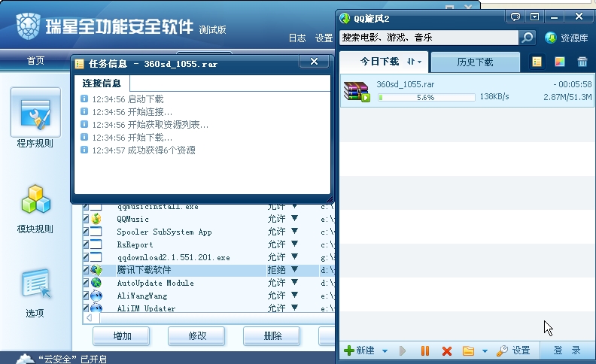The image size is (596, 364).
Task: Click the 登录 login button
Action: tap(567, 350)
